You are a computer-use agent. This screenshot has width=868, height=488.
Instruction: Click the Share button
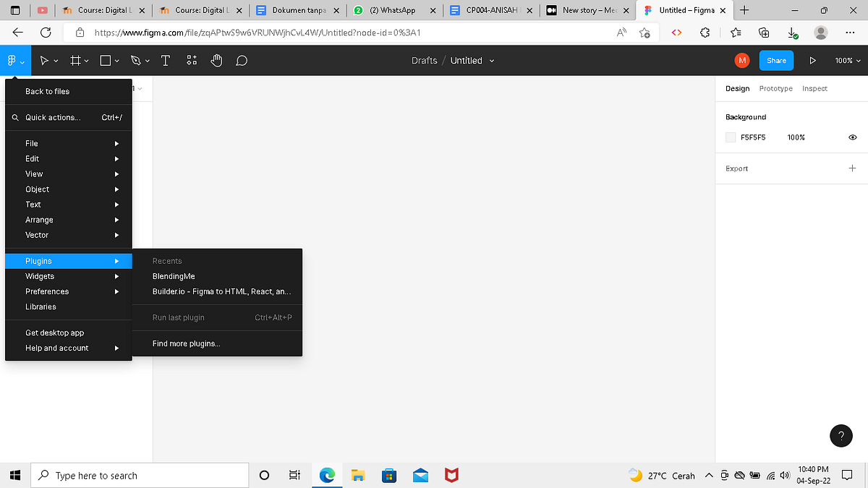(776, 60)
